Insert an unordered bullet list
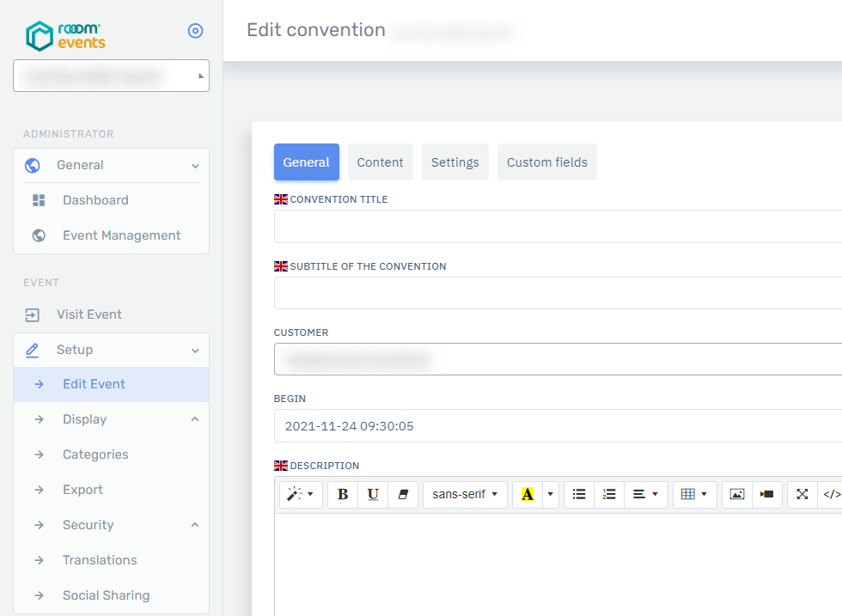842x616 pixels. [x=579, y=494]
